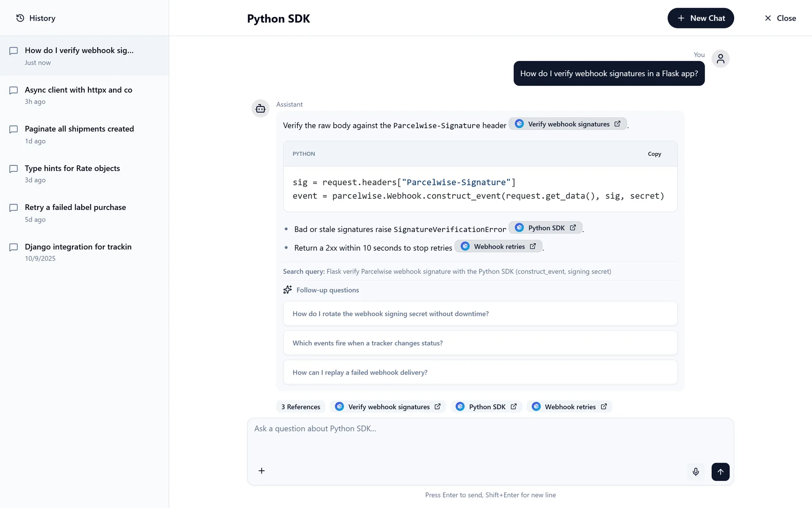
Task: Click the sparkle icon beside Follow-up questions
Action: click(x=288, y=290)
